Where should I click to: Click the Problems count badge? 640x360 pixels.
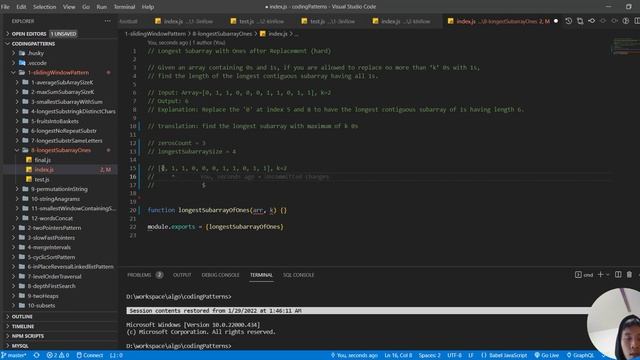coord(159,275)
